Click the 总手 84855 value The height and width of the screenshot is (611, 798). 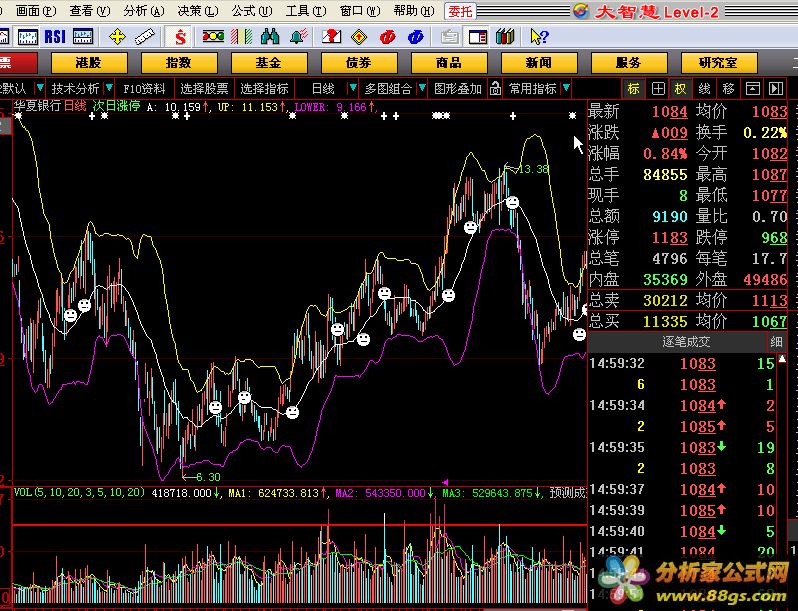pos(665,174)
